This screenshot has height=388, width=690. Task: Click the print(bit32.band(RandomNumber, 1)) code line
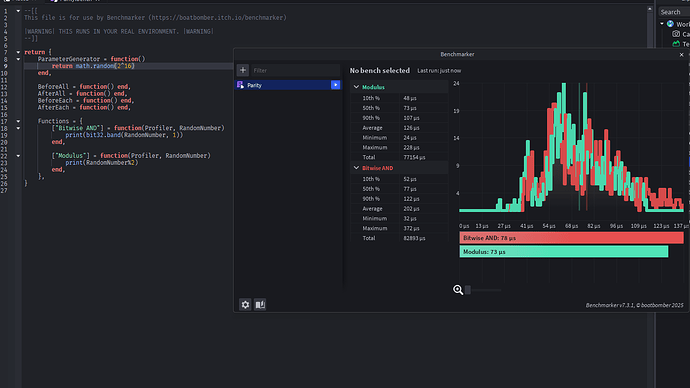(x=124, y=135)
